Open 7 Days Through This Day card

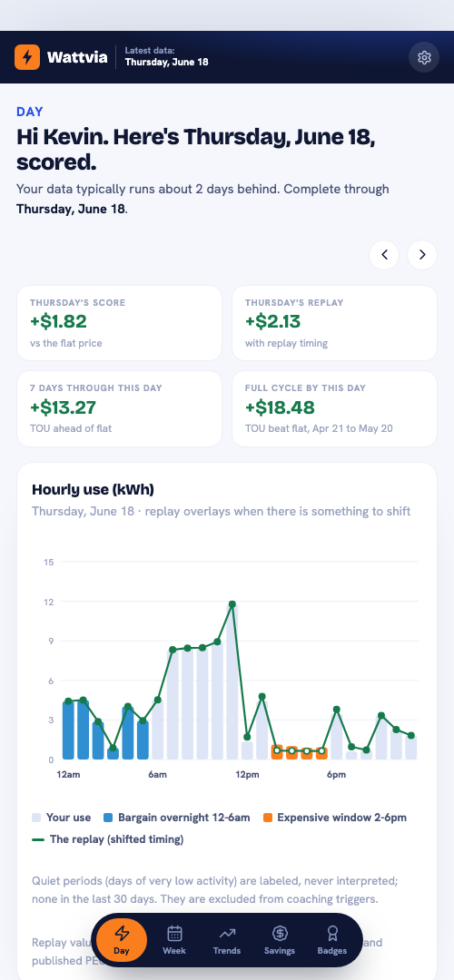click(120, 408)
